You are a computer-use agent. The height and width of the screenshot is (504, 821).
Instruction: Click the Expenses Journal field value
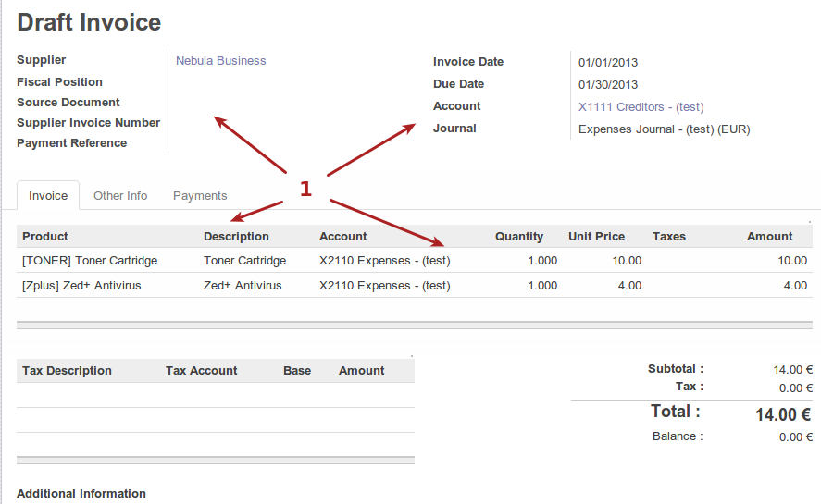[664, 129]
